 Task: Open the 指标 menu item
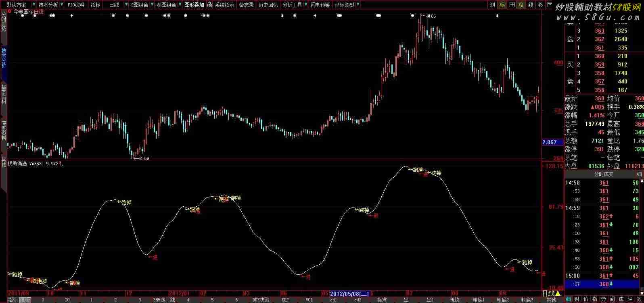tap(95, 5)
